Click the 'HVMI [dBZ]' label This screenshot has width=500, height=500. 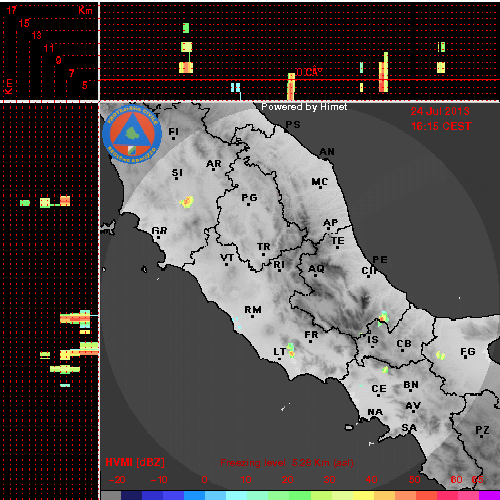pos(135,462)
